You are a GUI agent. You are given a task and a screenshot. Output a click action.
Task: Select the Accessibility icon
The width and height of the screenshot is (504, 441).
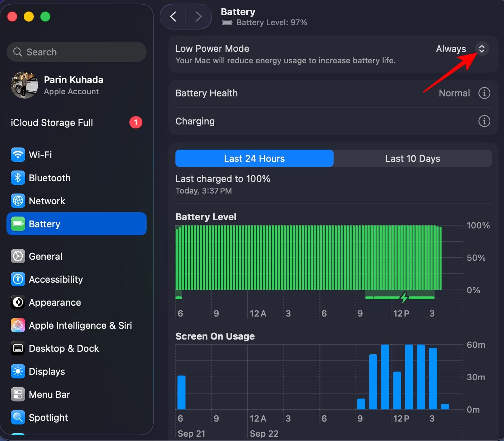click(x=18, y=279)
